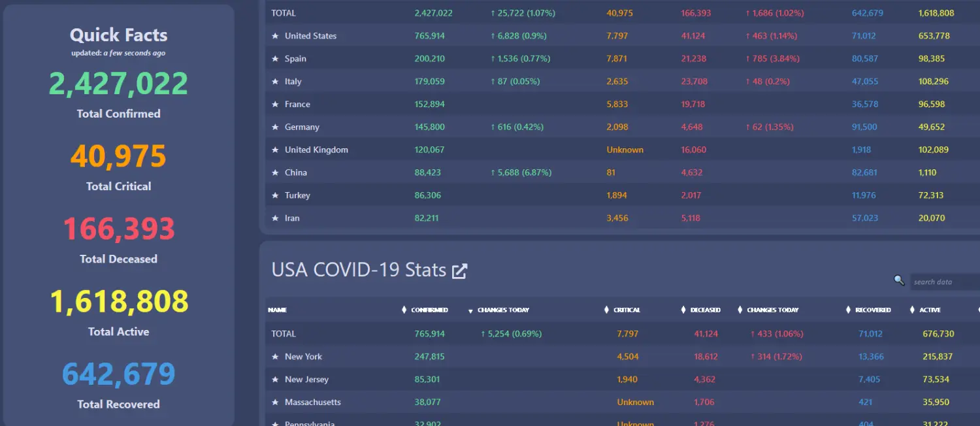980x426 pixels.
Task: Focus the search data input field
Action: (x=944, y=282)
